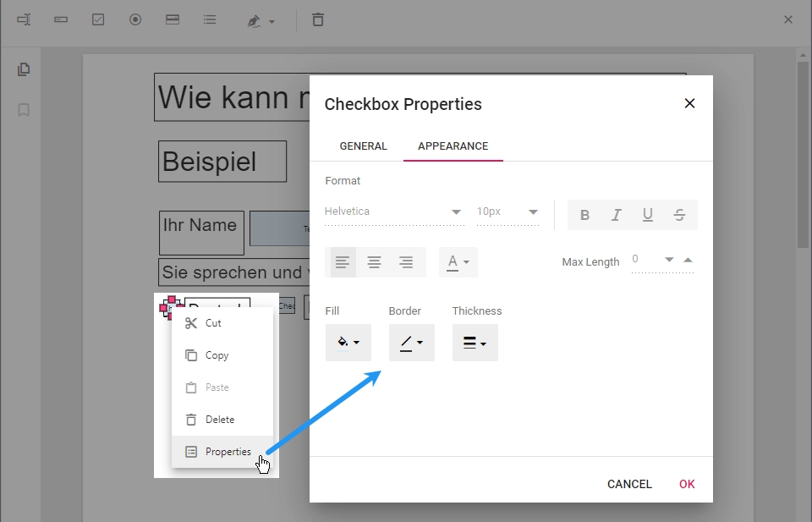Open the Border color dropdown
Viewport: 812px width, 522px height.
coord(412,343)
